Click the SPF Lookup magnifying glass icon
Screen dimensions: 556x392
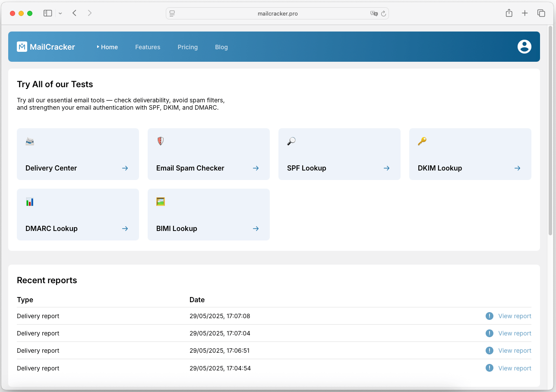(x=291, y=141)
